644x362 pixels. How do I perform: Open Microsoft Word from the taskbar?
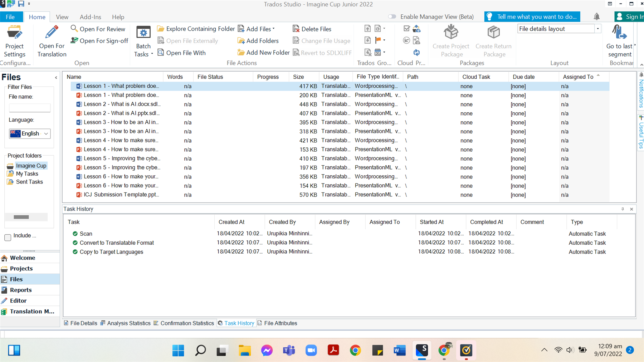click(x=400, y=350)
